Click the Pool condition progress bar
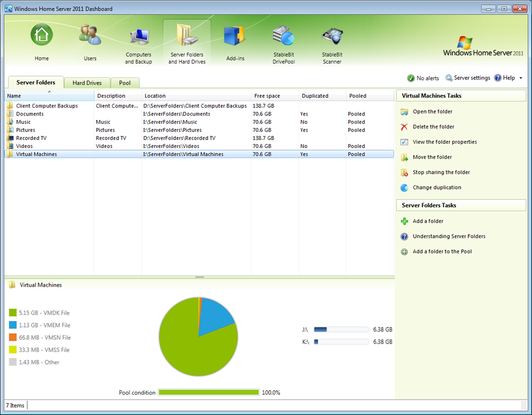The image size is (532, 415). (x=209, y=392)
